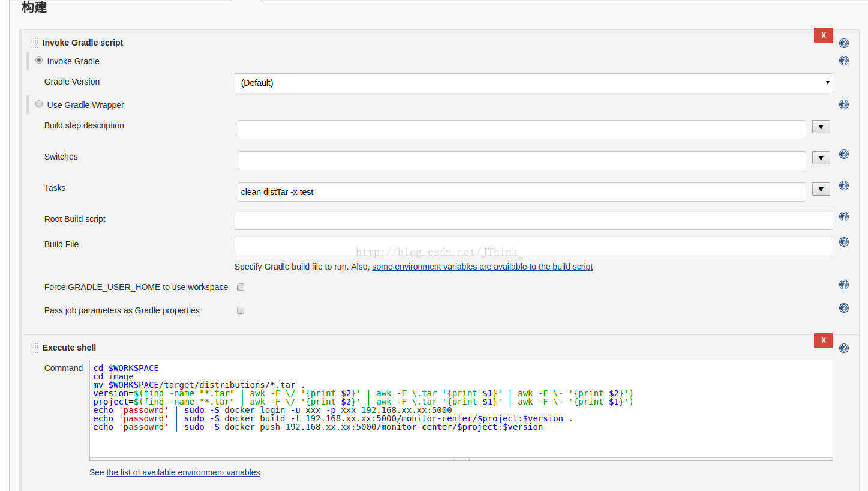The width and height of the screenshot is (868, 491).
Task: Grab the Invoke Gradle script drag handle
Action: coord(35,43)
